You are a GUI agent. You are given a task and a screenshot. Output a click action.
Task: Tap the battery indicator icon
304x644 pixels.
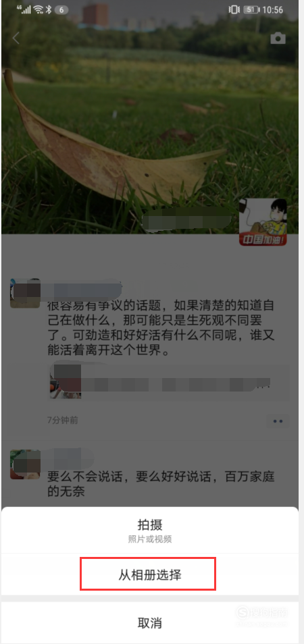coord(251,10)
